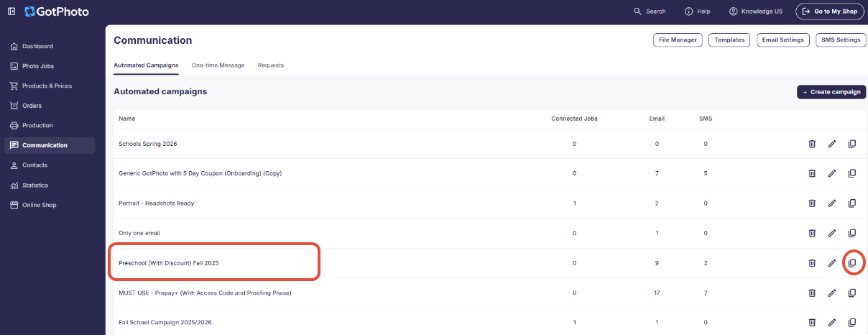The image size is (868, 335).
Task: Click the Email column header
Action: tap(657, 119)
